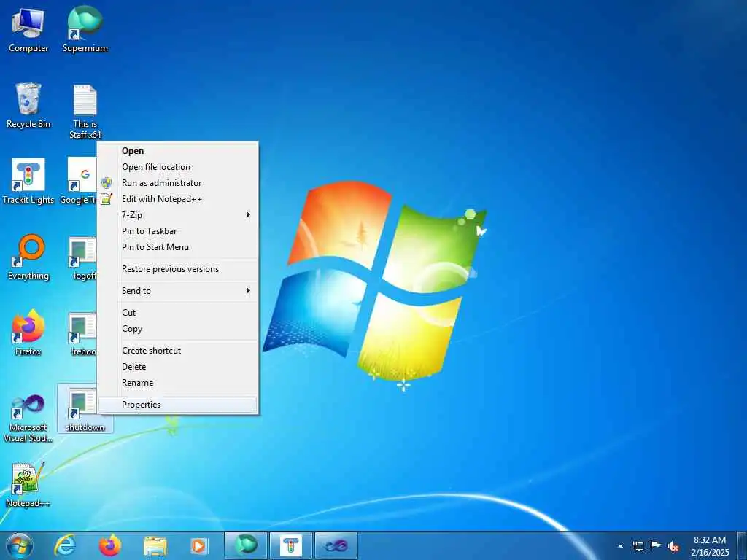Click the network tray icon
The height and width of the screenshot is (560, 747).
[638, 546]
